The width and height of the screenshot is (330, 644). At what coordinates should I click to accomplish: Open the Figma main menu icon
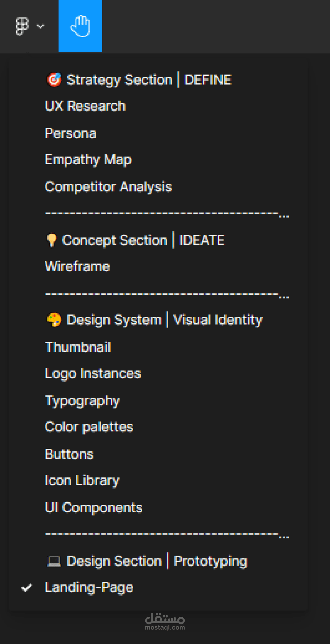[x=22, y=26]
